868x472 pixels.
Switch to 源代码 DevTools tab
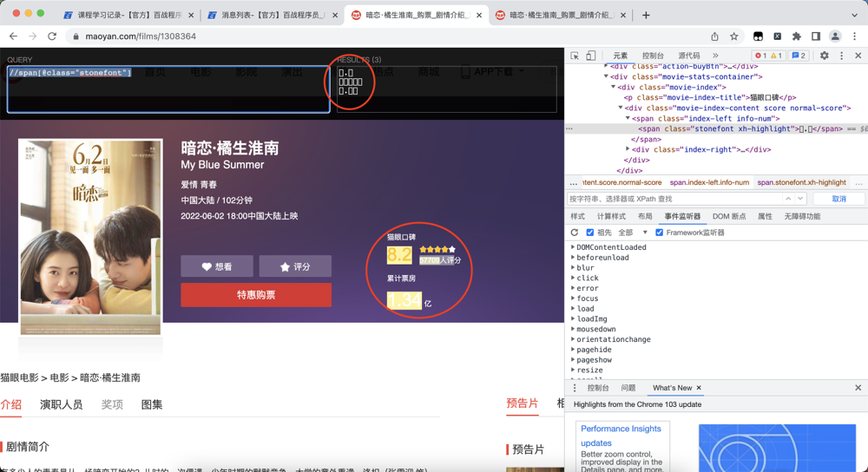pyautogui.click(x=688, y=56)
